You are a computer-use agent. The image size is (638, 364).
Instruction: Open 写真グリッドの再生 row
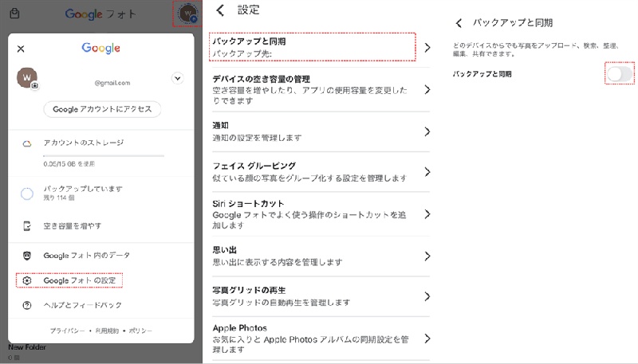[321, 296]
